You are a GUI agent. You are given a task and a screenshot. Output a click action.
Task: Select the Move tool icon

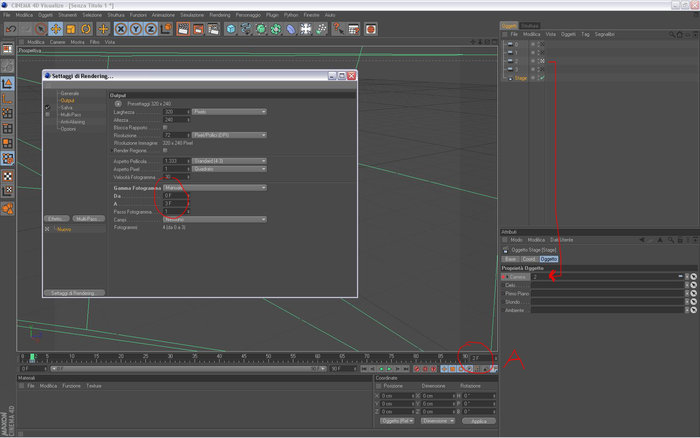click(56, 29)
